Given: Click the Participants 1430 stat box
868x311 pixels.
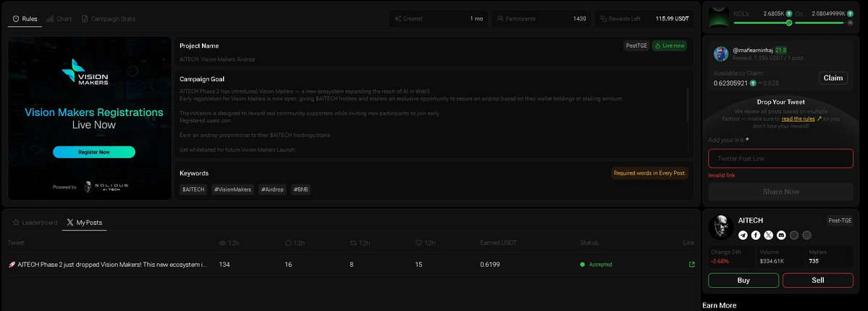Looking at the screenshot, I should coord(542,18).
